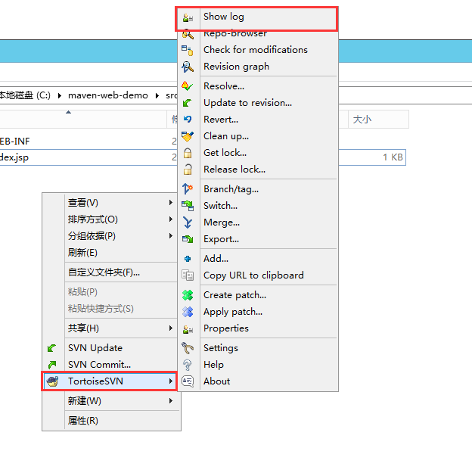
Task: Click the Apply patch blue icon
Action: tap(188, 312)
